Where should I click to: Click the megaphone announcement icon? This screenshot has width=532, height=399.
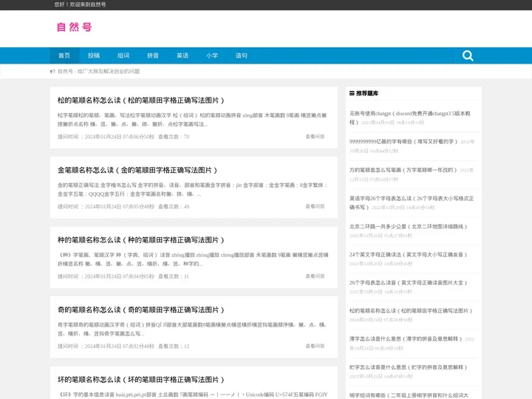(x=52, y=71)
